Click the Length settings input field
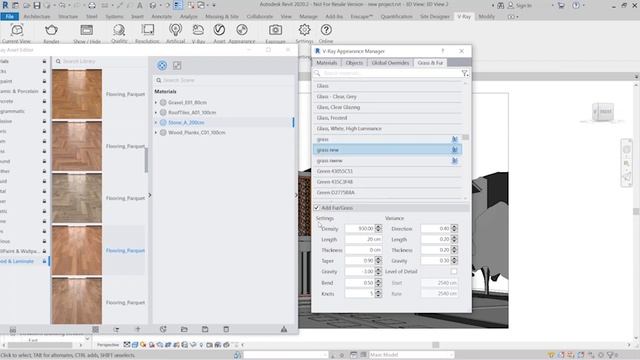This screenshot has width=640, height=360. click(x=363, y=239)
